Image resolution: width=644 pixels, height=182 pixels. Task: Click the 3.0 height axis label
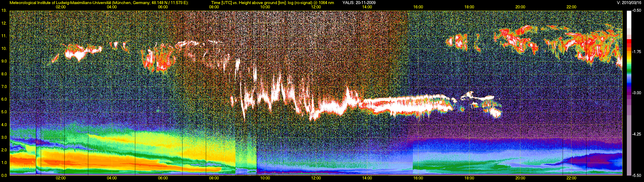coord(4,137)
